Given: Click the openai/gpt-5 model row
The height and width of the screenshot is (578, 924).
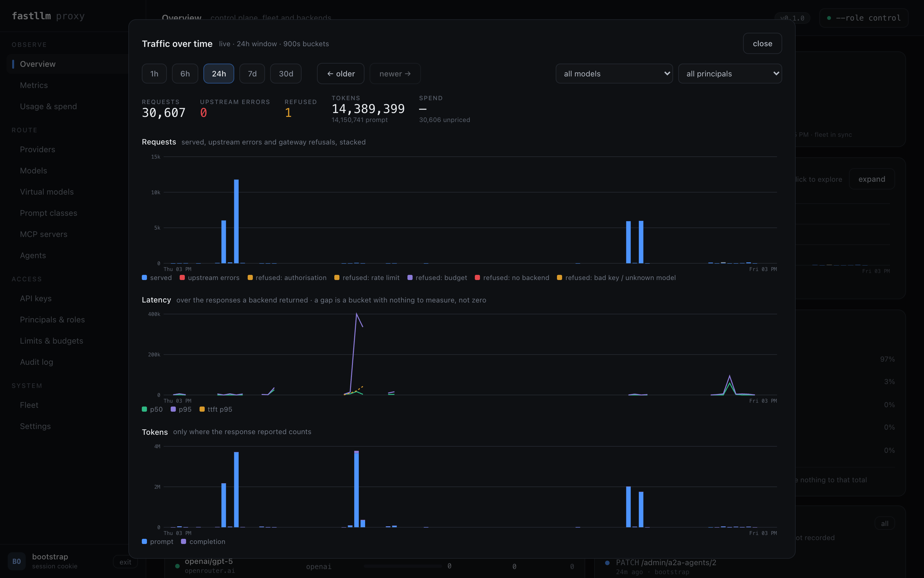Looking at the screenshot, I should pyautogui.click(x=374, y=566).
